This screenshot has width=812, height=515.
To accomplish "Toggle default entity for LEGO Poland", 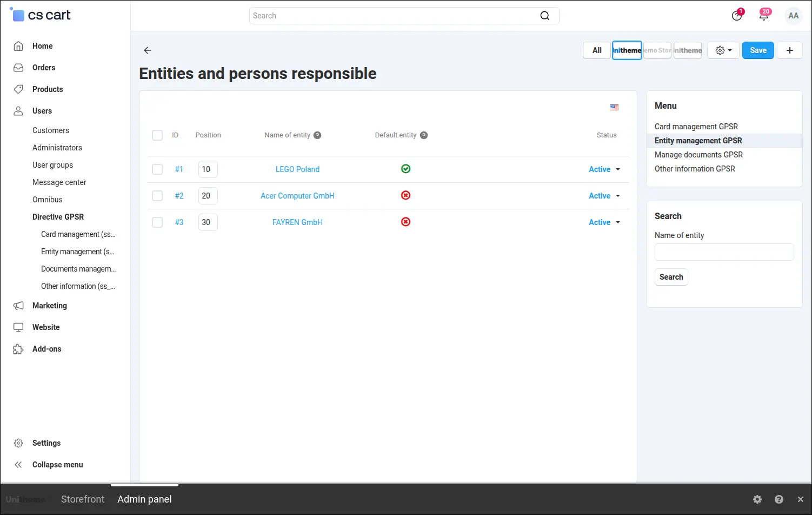I will click(x=406, y=169).
